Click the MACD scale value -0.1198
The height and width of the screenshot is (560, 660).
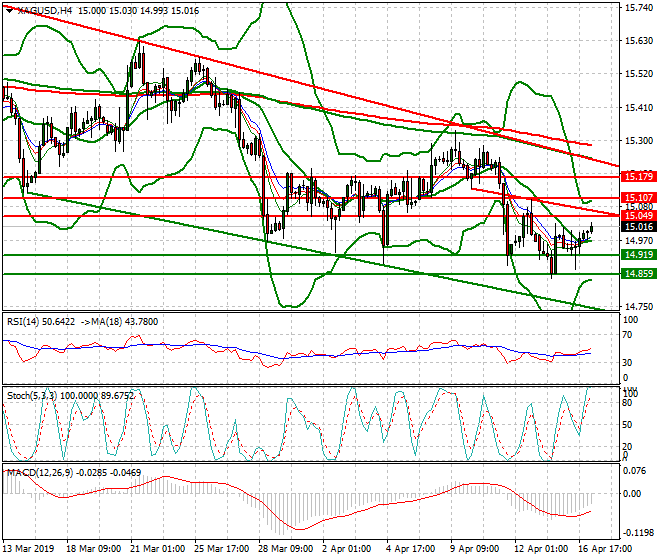(x=639, y=533)
